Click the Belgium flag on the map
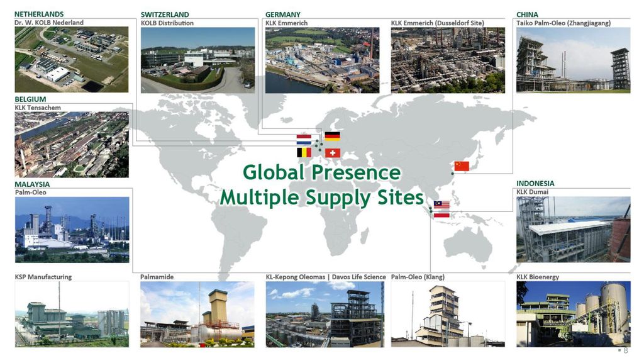This screenshot has height=363, width=644. [304, 153]
